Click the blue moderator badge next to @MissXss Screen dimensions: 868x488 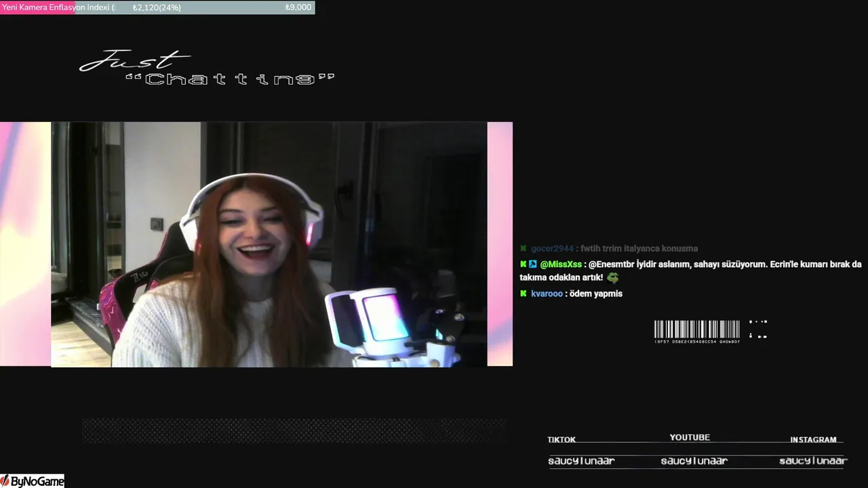tap(533, 264)
